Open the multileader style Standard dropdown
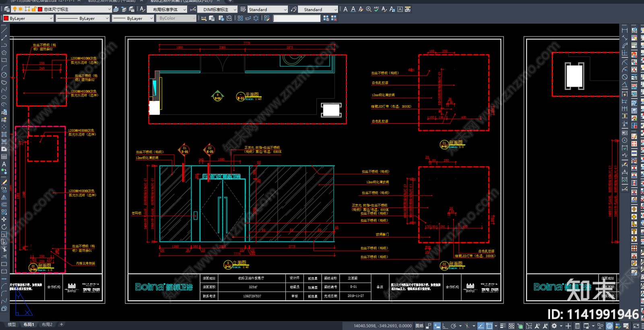644x330 pixels. (x=318, y=9)
